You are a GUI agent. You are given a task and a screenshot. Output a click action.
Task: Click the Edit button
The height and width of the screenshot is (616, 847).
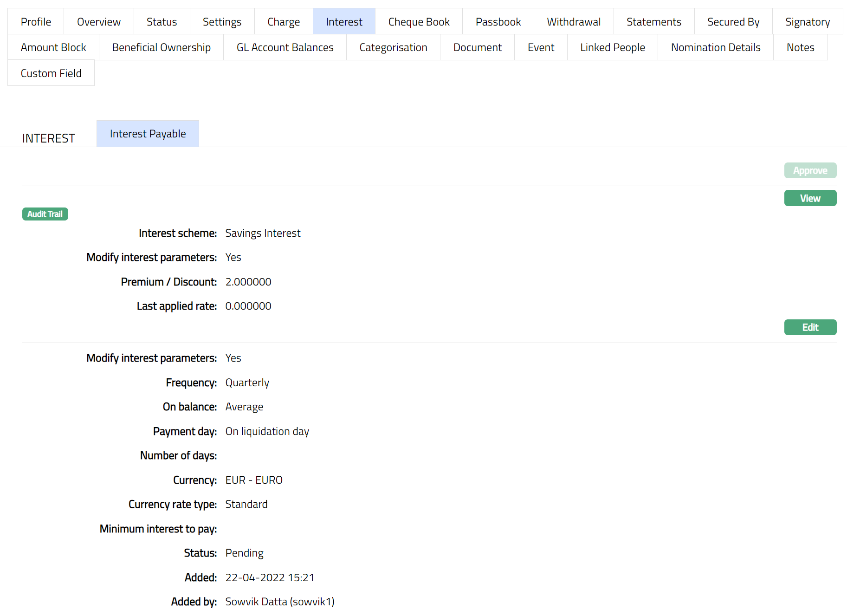pyautogui.click(x=810, y=327)
